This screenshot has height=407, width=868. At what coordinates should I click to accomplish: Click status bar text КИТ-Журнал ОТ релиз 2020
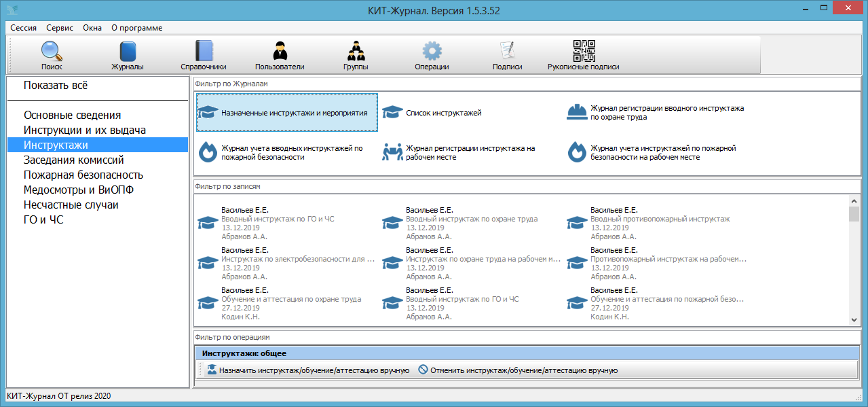pos(58,395)
